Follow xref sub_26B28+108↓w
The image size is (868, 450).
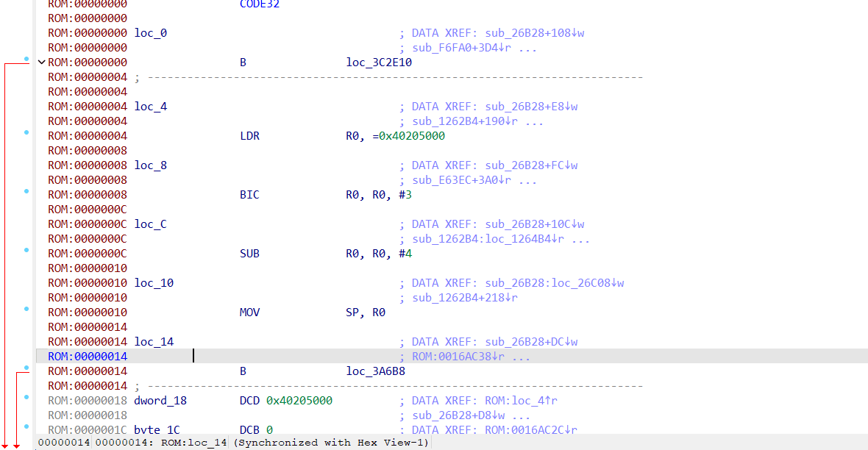click(535, 33)
